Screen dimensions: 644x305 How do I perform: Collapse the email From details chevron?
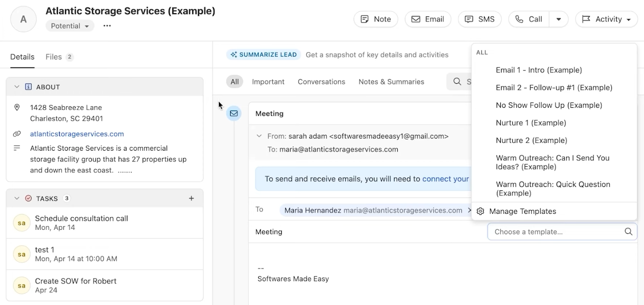[x=259, y=136]
